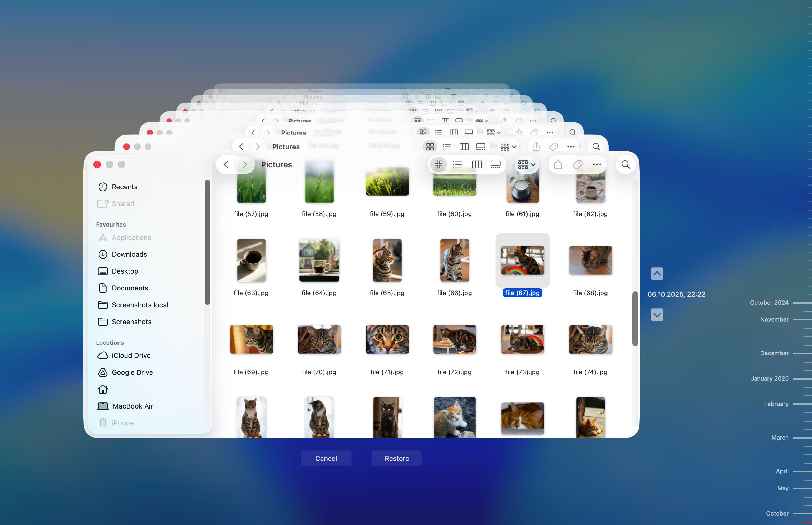This screenshot has width=812, height=525.
Task: Switch to column view mode
Action: click(476, 164)
